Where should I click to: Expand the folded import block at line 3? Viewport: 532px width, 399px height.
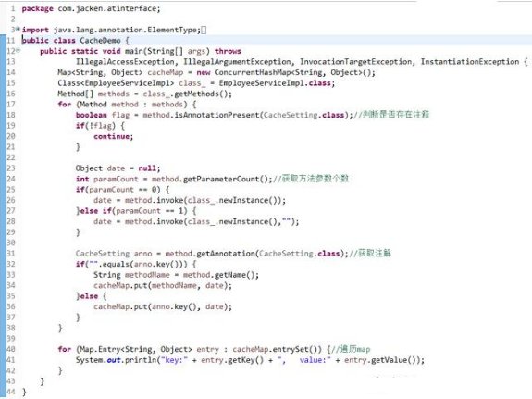pos(18,30)
